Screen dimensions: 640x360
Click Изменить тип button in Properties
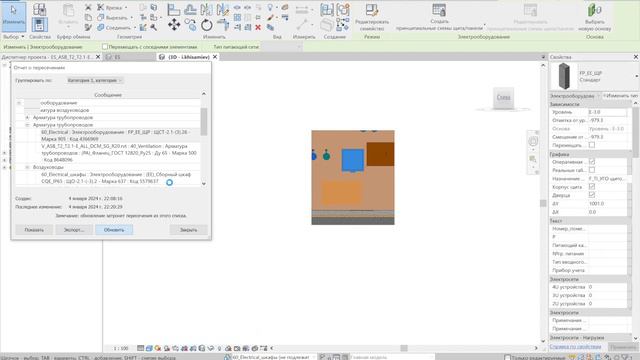tap(620, 96)
